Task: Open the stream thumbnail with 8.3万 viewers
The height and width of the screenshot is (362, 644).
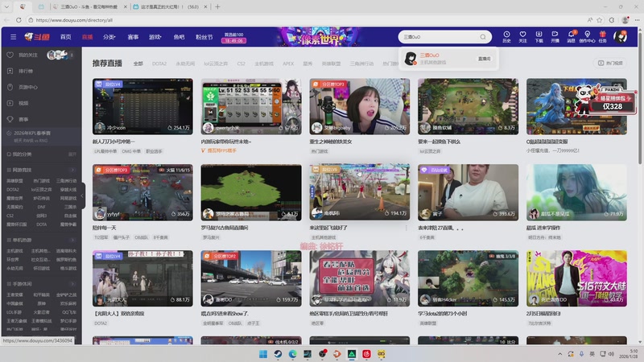Action: (468, 106)
